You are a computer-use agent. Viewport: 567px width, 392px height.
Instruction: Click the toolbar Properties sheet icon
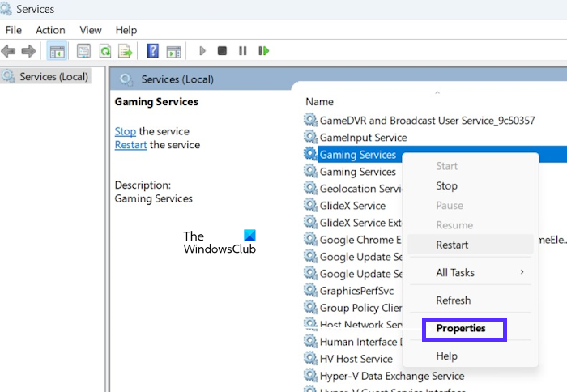click(x=83, y=51)
